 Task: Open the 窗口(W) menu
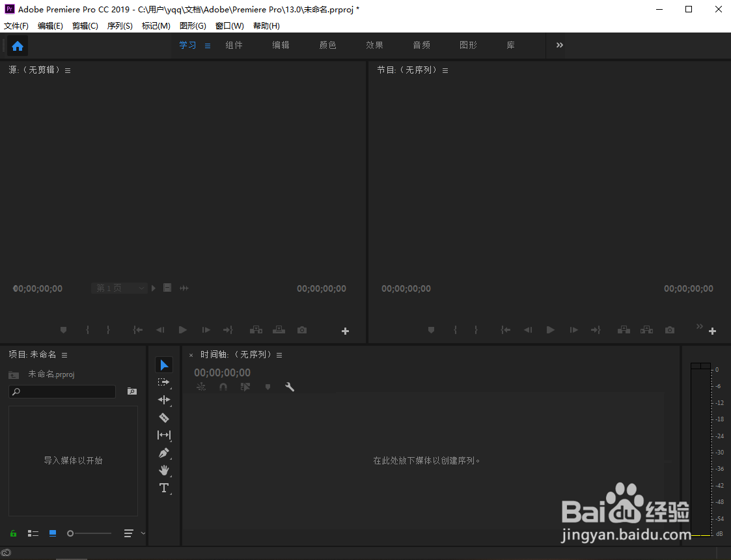click(x=229, y=25)
